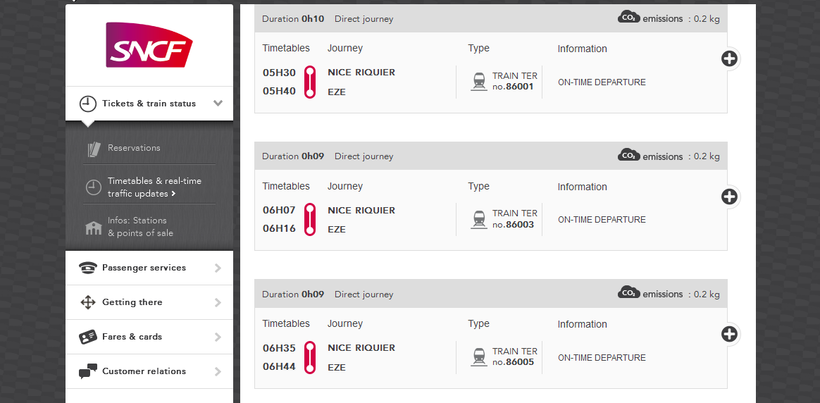Click the clock icon beside Tickets & train status

click(88, 104)
